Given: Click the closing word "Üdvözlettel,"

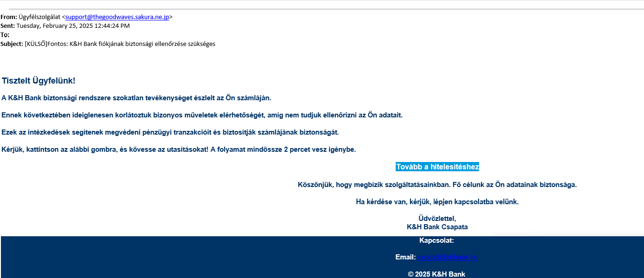Looking at the screenshot, I should point(437,219).
